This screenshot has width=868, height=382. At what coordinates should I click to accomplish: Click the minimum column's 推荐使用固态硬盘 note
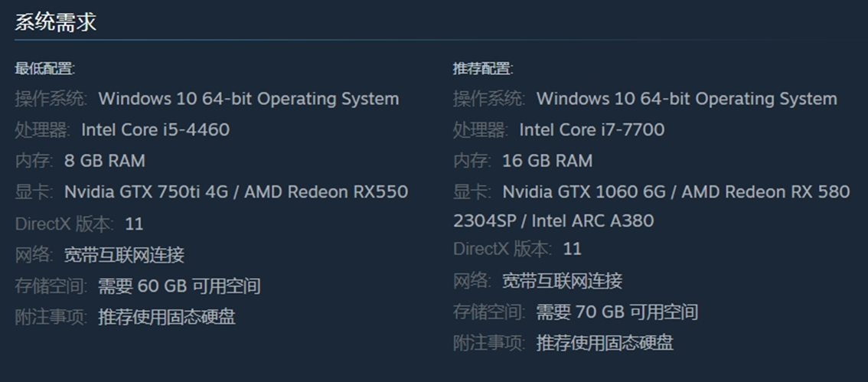(x=167, y=317)
